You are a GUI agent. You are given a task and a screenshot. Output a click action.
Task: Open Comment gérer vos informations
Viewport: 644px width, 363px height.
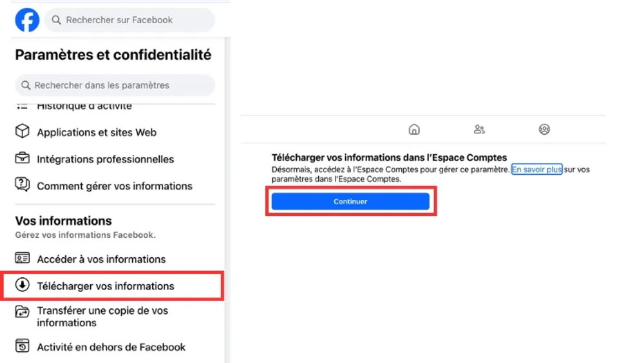115,186
